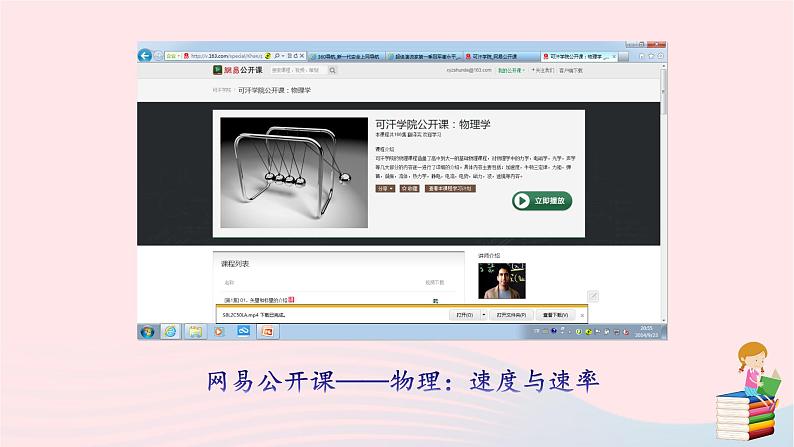
Task: Click the Internet Explorer taskbar icon
Action: tap(171, 332)
